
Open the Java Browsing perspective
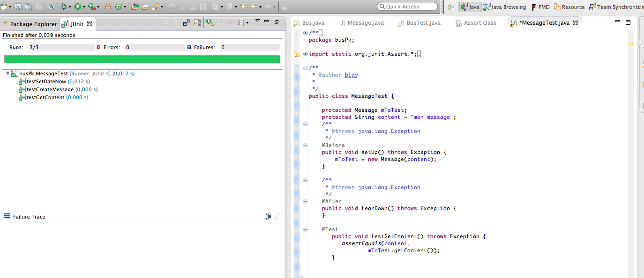click(504, 7)
